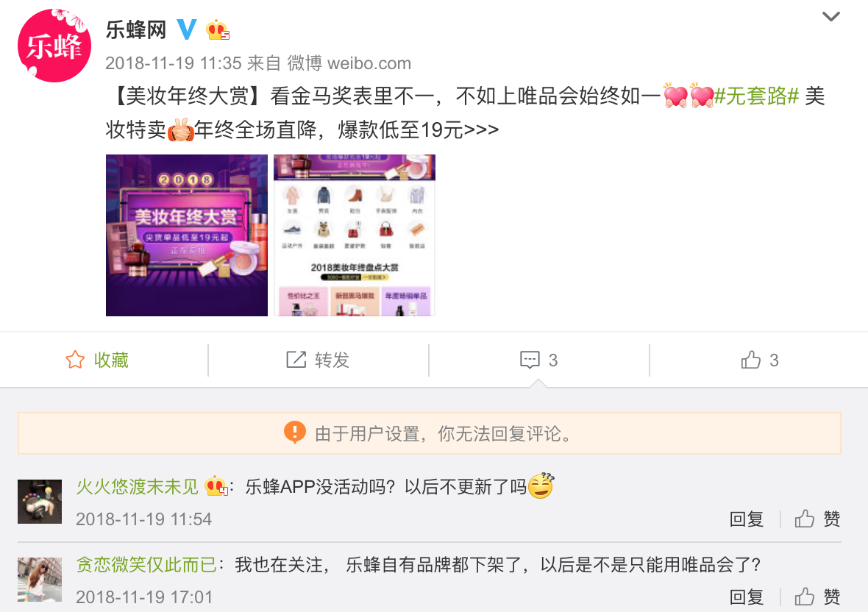This screenshot has width=868, height=612.
Task: Click avatar of commenter 火火悠渡末未见
Action: click(x=40, y=502)
